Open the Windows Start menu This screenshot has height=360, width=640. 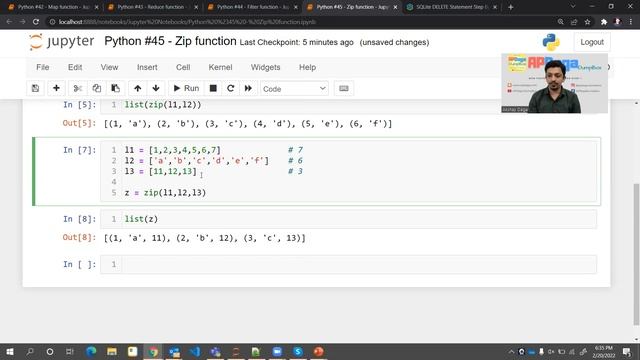point(9,351)
